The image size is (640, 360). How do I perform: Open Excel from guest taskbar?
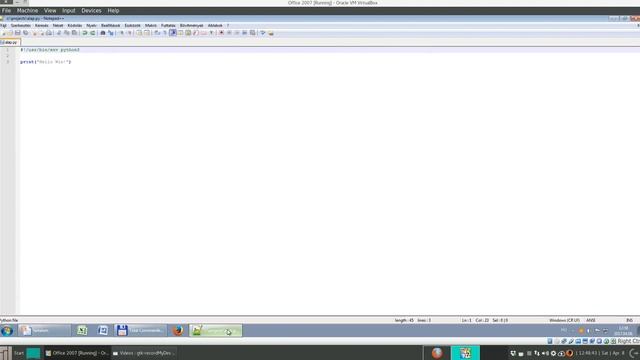point(82,331)
